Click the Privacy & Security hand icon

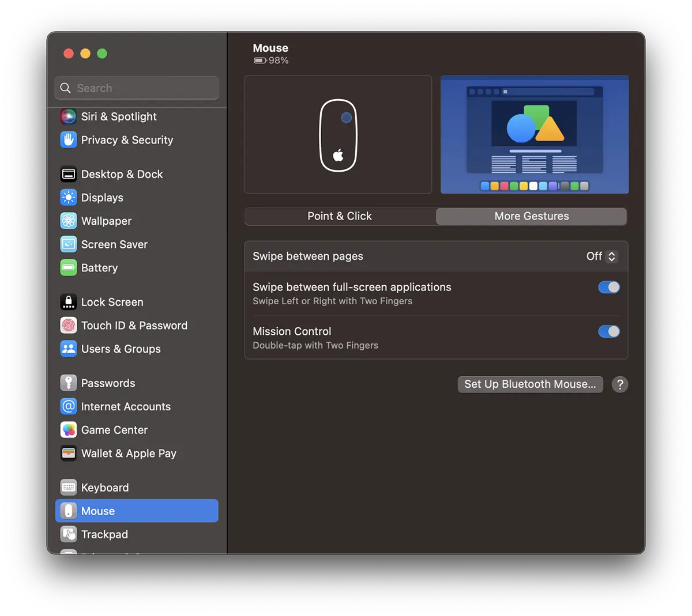69,140
